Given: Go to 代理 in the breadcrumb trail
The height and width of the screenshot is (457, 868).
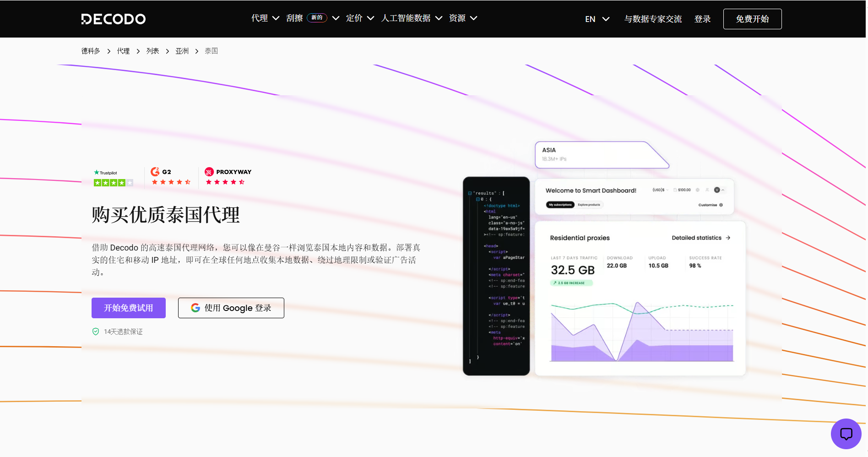Looking at the screenshot, I should point(123,51).
